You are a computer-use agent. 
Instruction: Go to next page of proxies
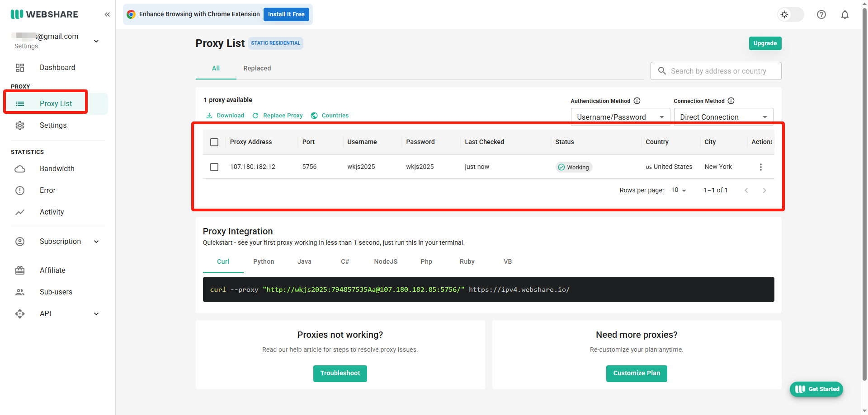tap(764, 191)
